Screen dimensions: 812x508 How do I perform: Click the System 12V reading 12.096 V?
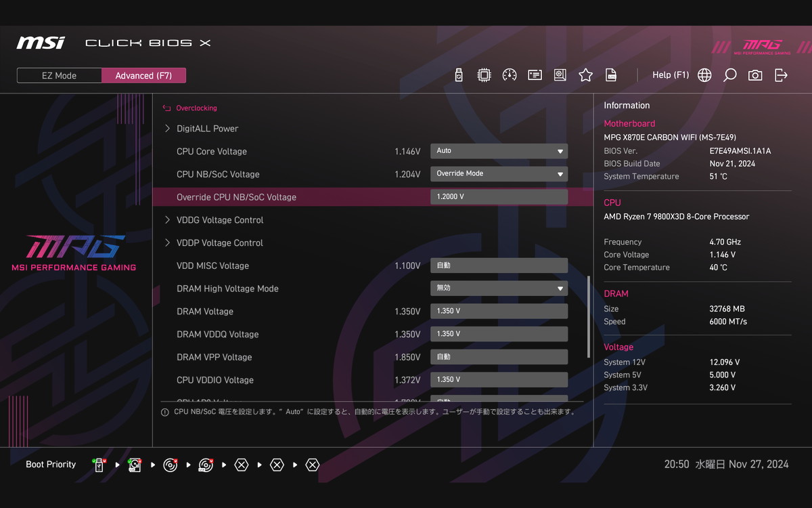click(725, 362)
